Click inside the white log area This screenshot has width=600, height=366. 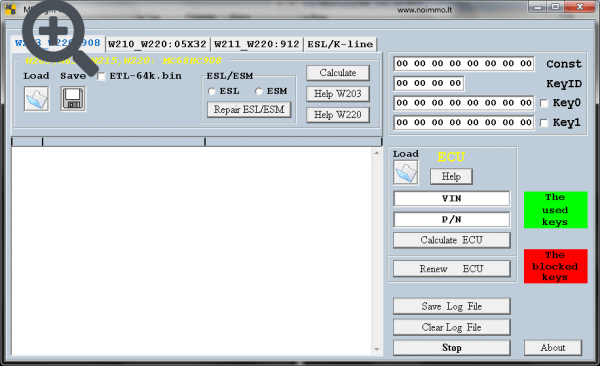192,251
